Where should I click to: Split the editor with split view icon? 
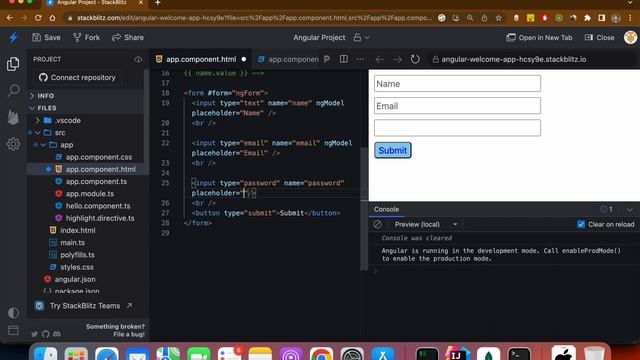click(x=344, y=60)
